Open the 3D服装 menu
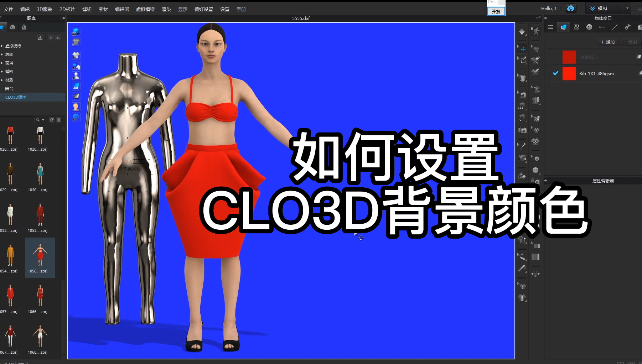This screenshot has width=642, height=364. [45, 9]
